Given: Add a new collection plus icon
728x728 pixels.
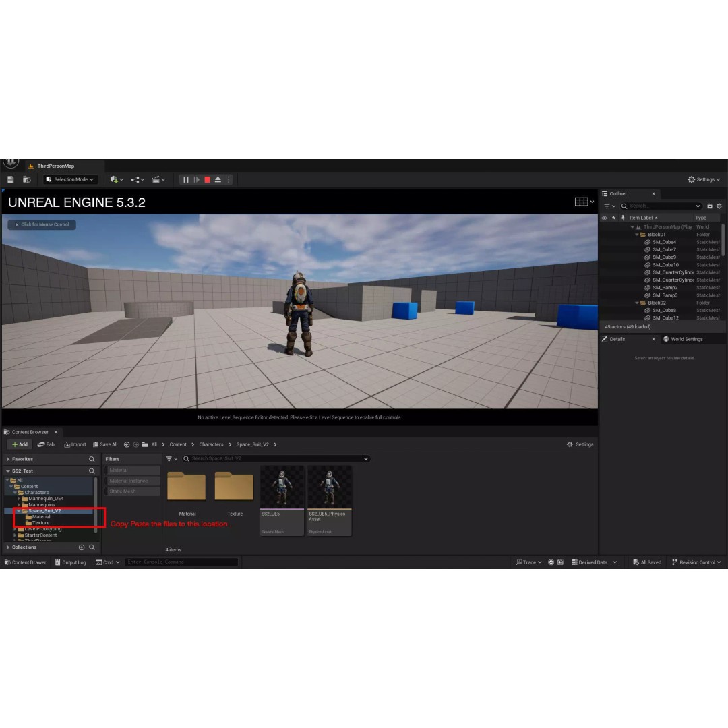Looking at the screenshot, I should (82, 547).
